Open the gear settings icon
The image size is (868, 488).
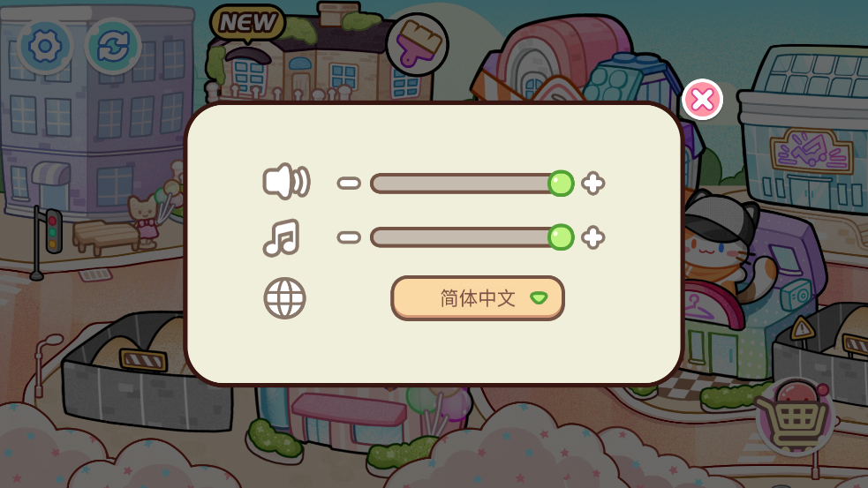point(45,46)
